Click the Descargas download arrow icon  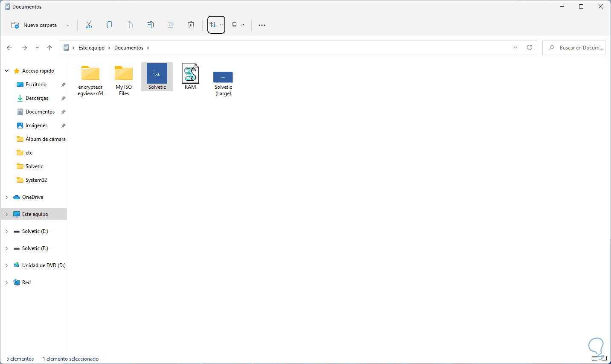pyautogui.click(x=20, y=98)
